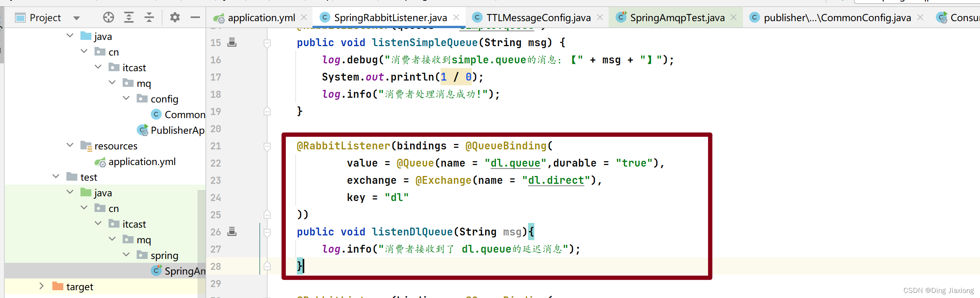Viewport: 980px width, 298px height.
Task: Open the PublisherApplication class in tree
Action: tap(171, 130)
